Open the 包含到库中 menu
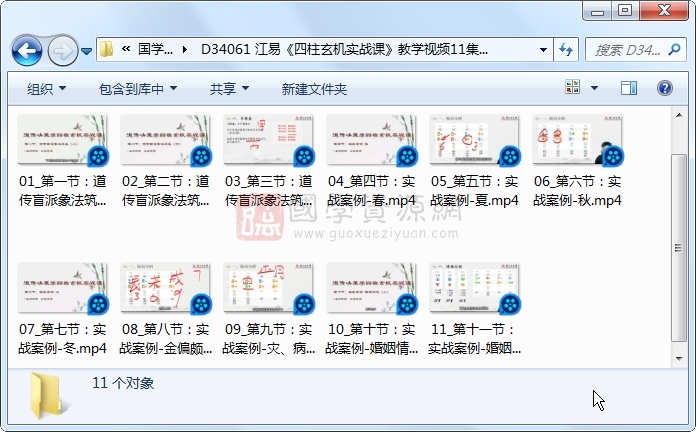Viewport: 696px width, 432px height. tap(138, 89)
